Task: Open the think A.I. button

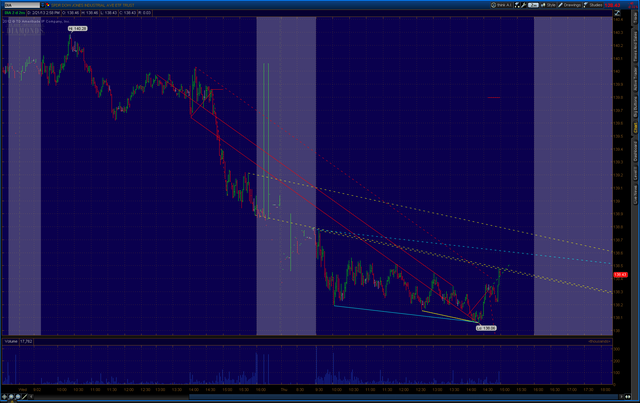Action: 501,5
